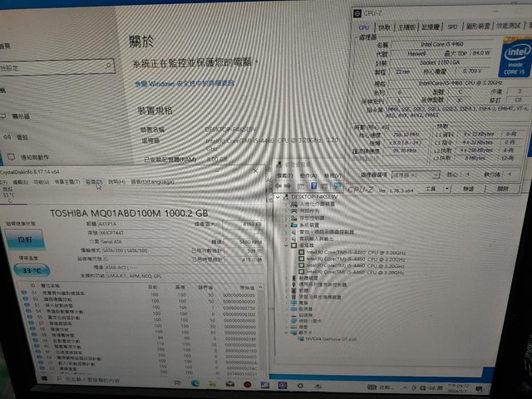Select 通知與動作 in Settings sidebar
The width and height of the screenshot is (532, 399).
[27, 157]
